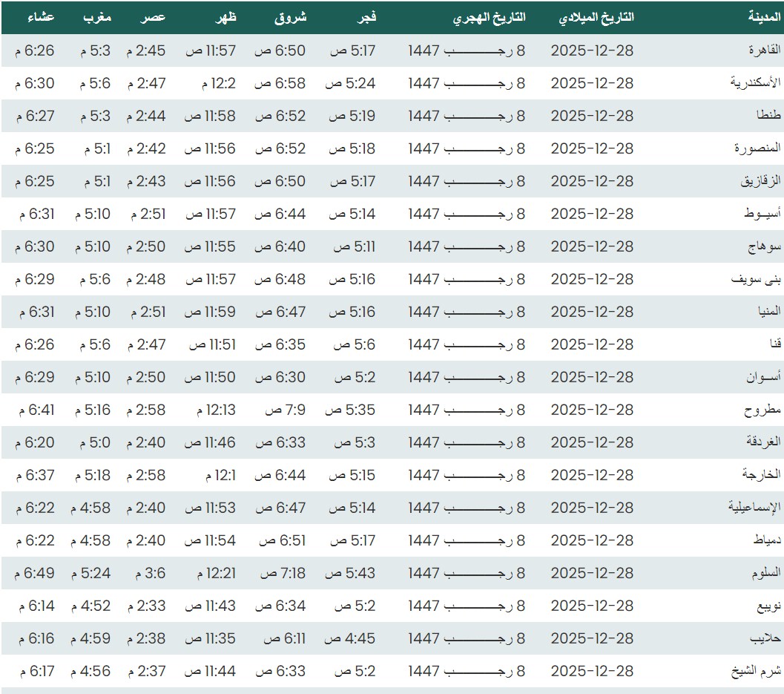This screenshot has width=784, height=694.
Task: Select the فجر column header
Action: click(367, 18)
